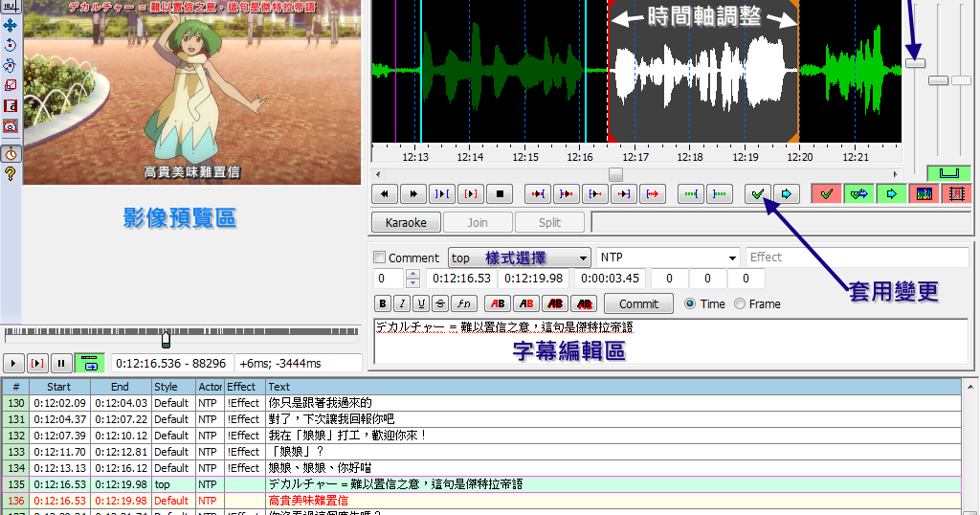Click the Split button
The height and width of the screenshot is (515, 980).
[x=549, y=222]
